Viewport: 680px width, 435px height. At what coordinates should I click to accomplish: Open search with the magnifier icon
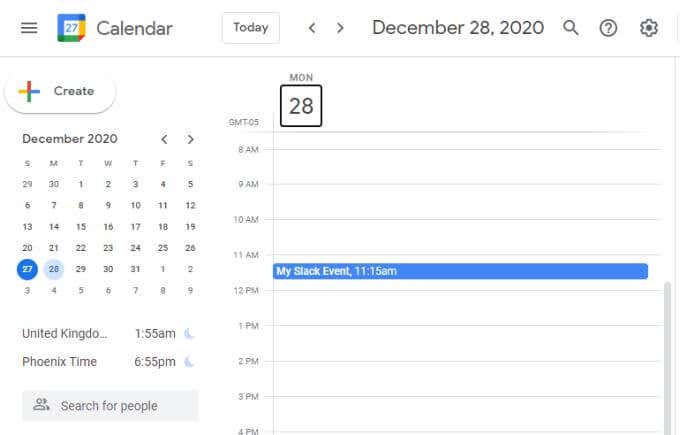[570, 28]
